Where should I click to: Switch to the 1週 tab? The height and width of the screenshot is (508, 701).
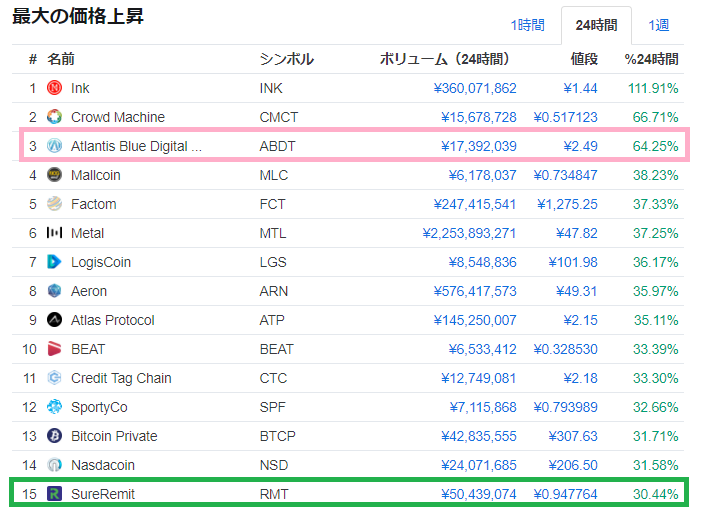658,25
